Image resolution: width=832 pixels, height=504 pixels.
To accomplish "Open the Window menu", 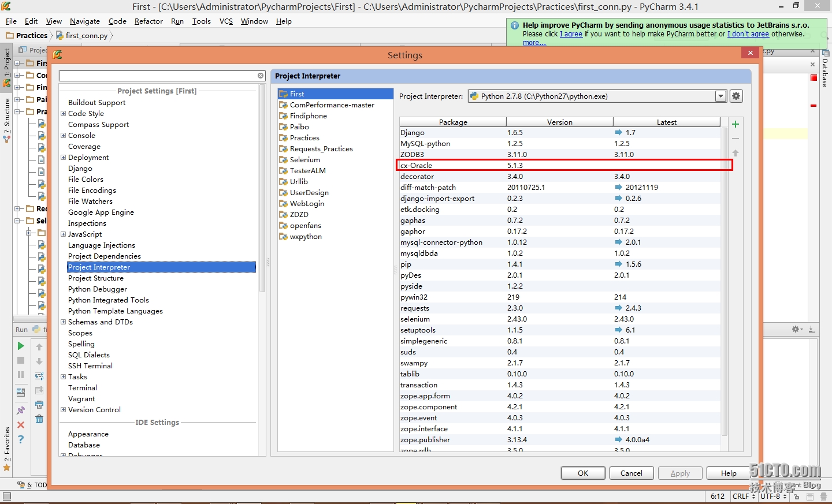I will (254, 21).
